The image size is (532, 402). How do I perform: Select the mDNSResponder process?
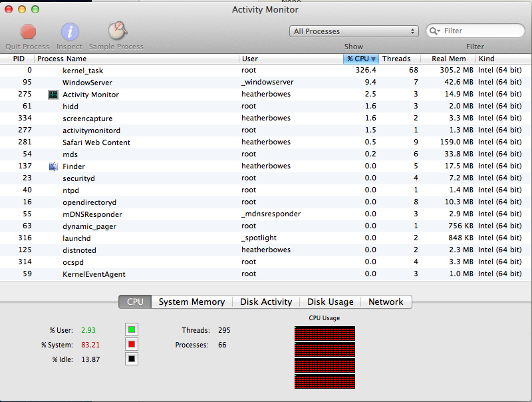click(92, 214)
